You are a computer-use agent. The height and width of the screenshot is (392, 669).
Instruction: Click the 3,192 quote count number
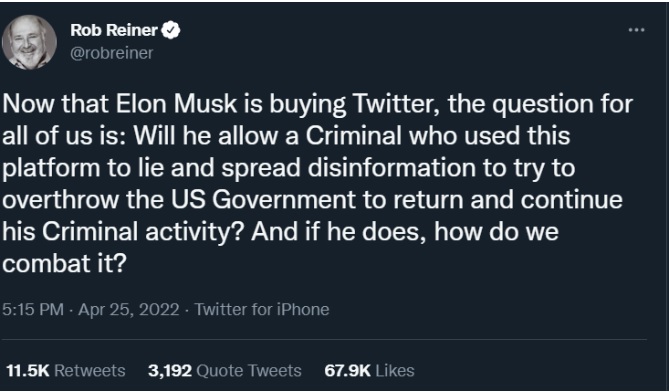point(170,370)
